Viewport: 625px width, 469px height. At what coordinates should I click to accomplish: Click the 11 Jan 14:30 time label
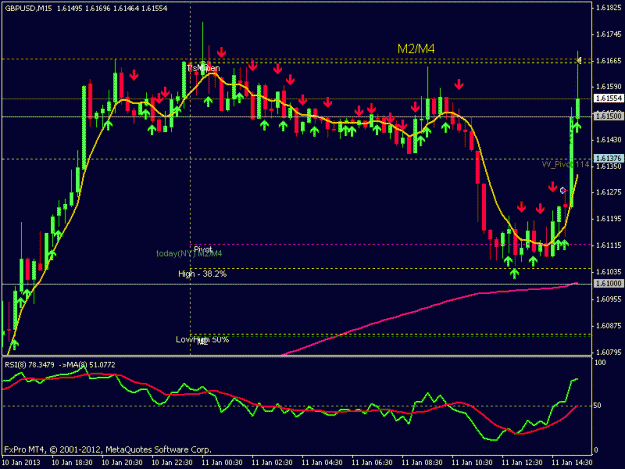[572, 463]
